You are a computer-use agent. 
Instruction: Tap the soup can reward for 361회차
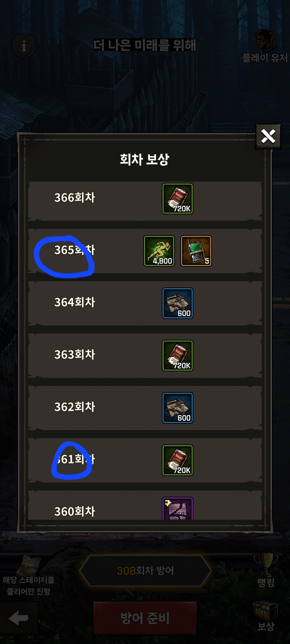tap(177, 460)
